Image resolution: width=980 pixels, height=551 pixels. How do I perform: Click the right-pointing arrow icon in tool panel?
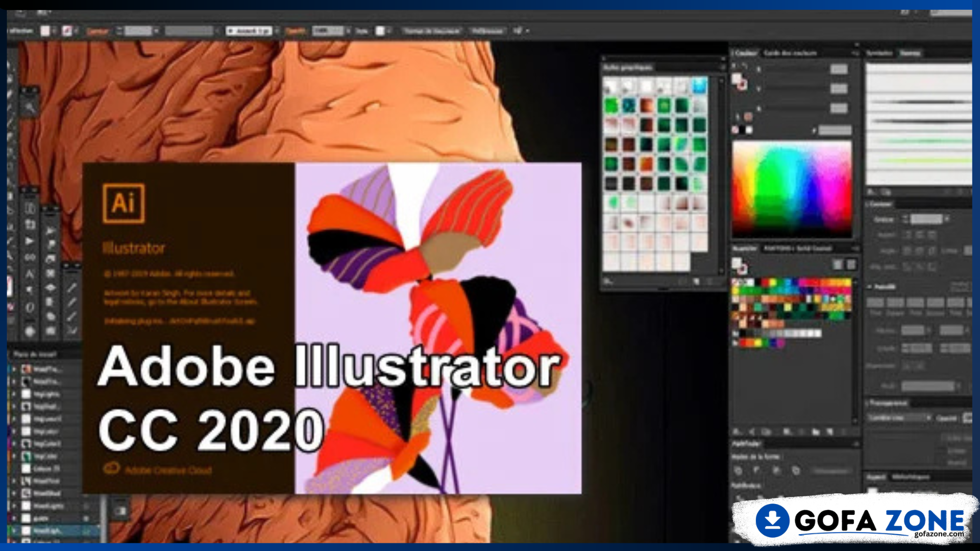click(30, 241)
